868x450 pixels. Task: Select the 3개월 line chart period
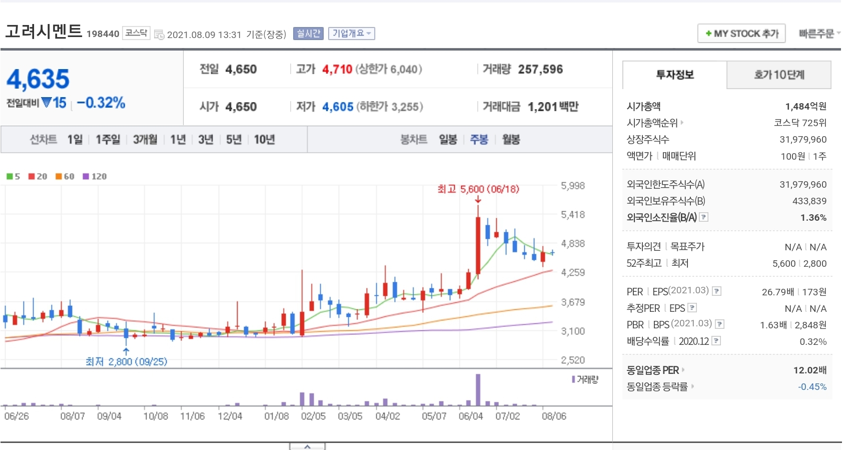[x=145, y=140]
